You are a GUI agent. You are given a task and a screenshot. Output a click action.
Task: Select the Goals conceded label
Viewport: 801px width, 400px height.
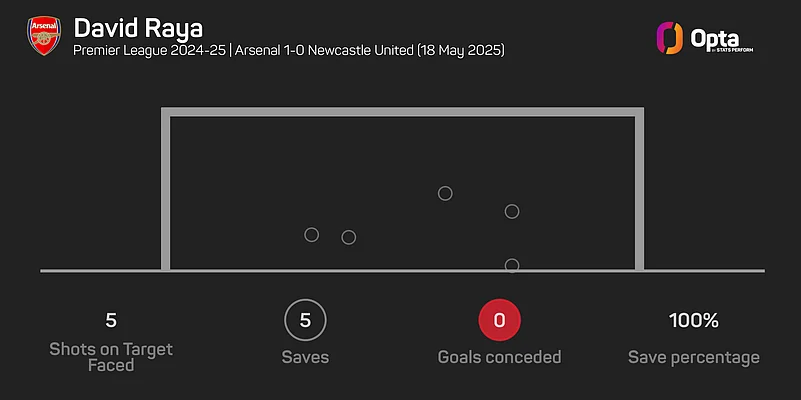click(499, 357)
